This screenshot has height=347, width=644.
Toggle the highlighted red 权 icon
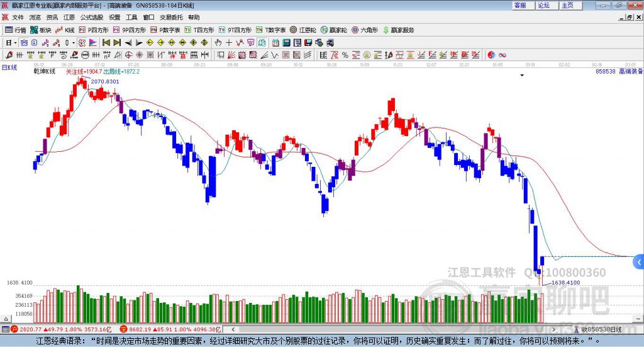click(x=82, y=43)
